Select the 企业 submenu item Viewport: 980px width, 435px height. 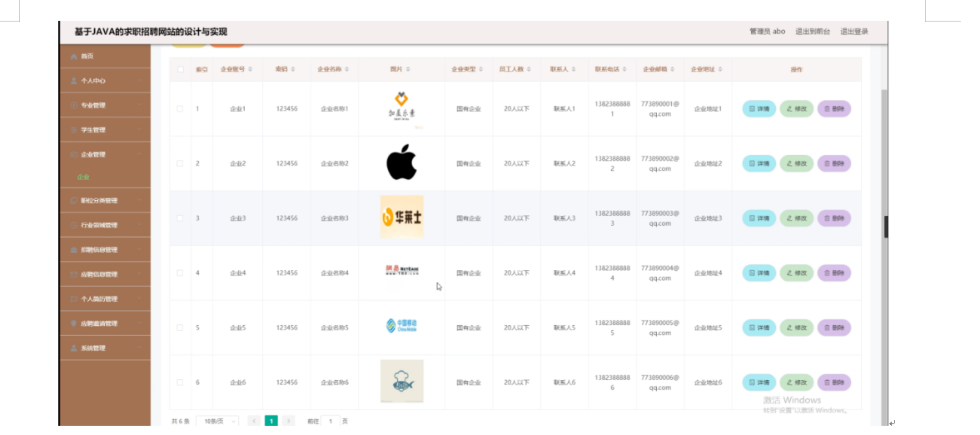click(x=84, y=177)
